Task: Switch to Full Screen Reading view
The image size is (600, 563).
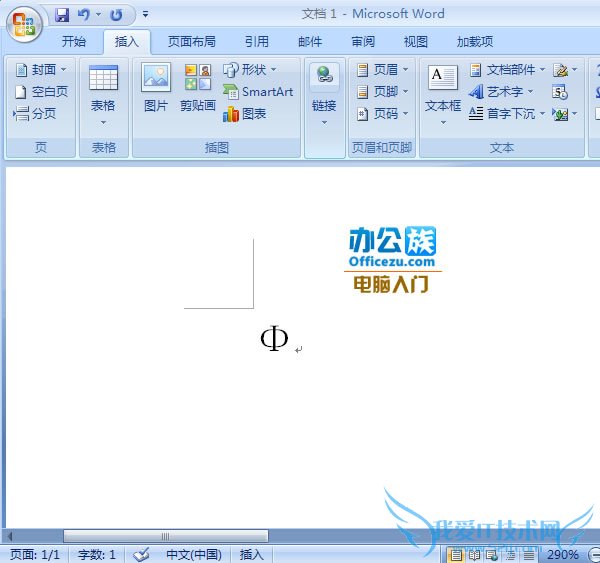Action: tap(474, 555)
